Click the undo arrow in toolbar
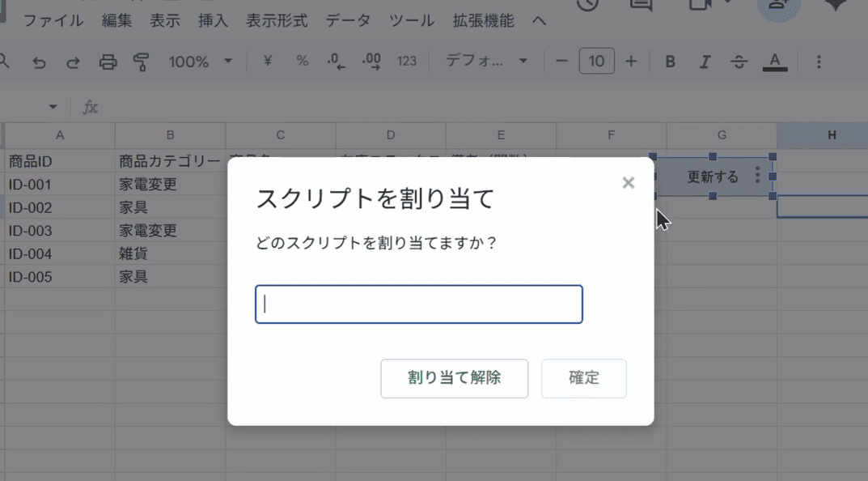Image resolution: width=868 pixels, height=481 pixels. (x=39, y=62)
